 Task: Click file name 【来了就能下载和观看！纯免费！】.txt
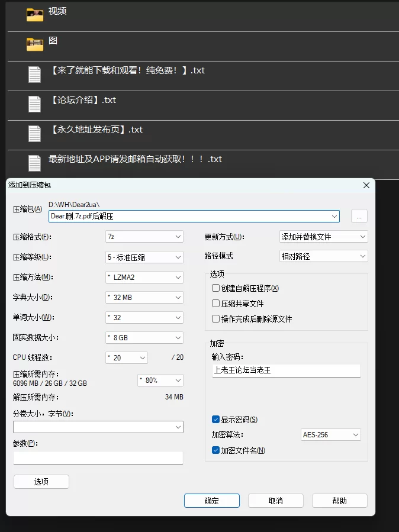[x=127, y=70]
